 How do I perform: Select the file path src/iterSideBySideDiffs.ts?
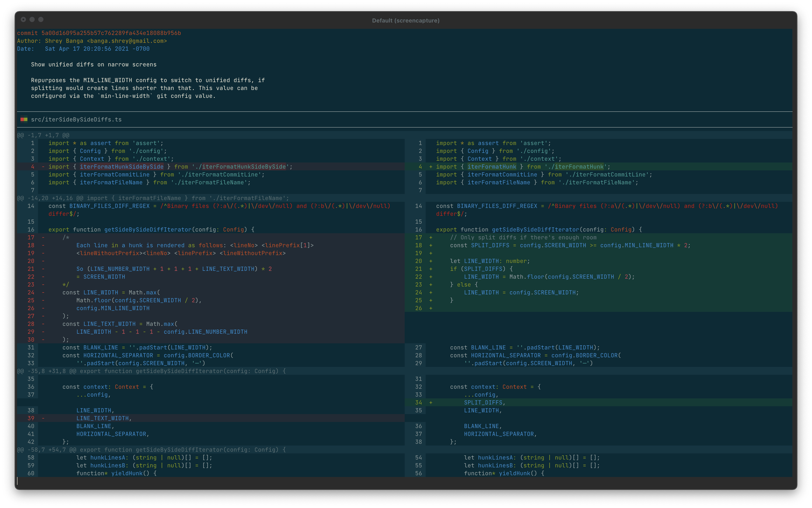[76, 119]
